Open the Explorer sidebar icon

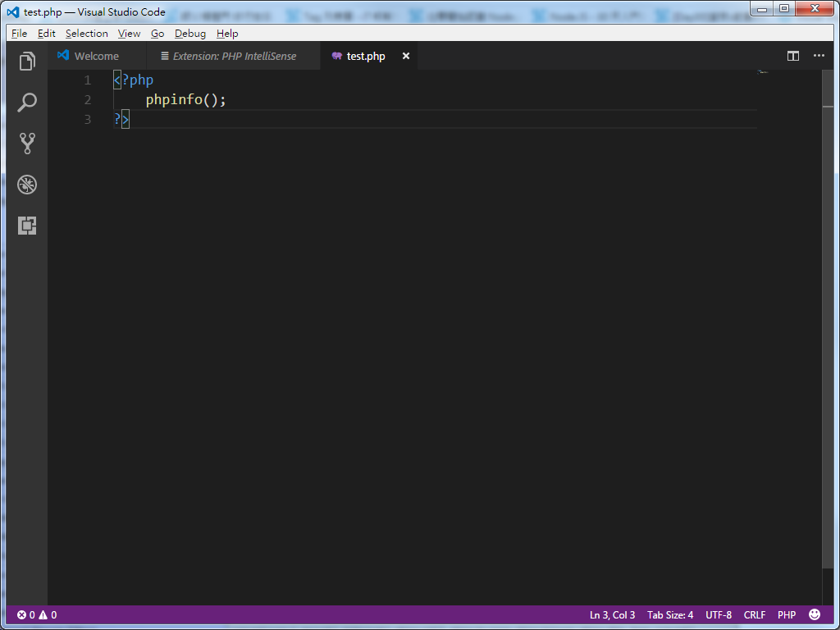coord(27,61)
